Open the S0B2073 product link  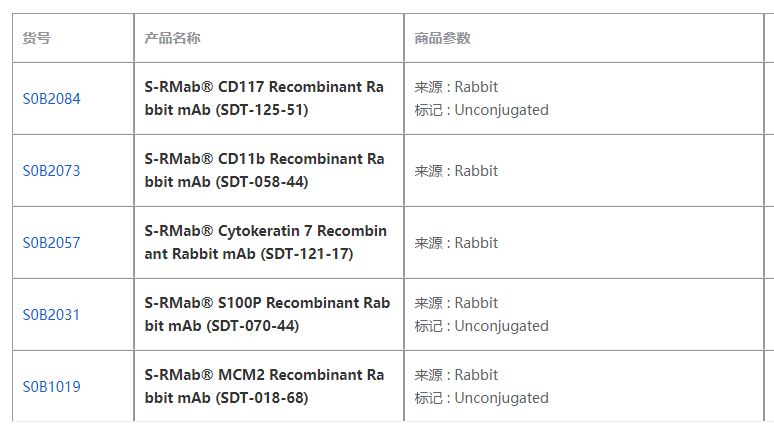52,171
